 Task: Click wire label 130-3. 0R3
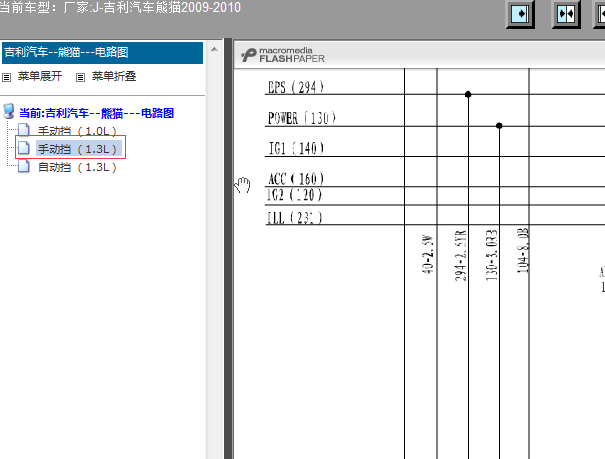click(x=491, y=256)
